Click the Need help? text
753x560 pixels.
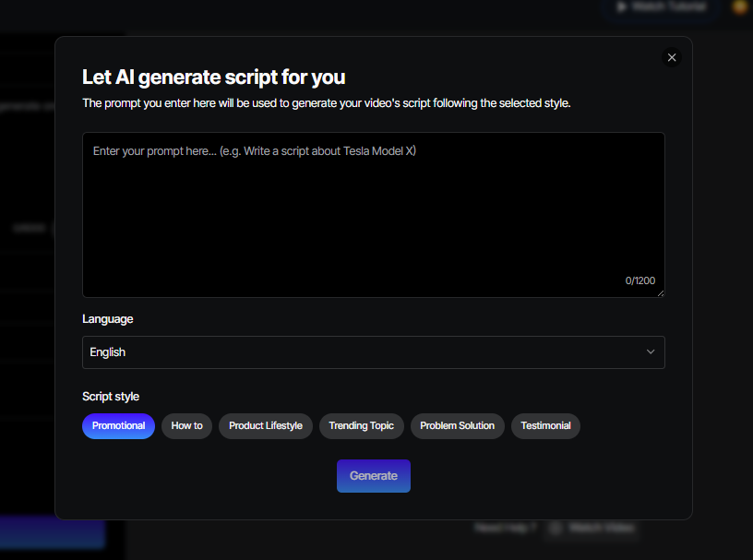click(505, 528)
